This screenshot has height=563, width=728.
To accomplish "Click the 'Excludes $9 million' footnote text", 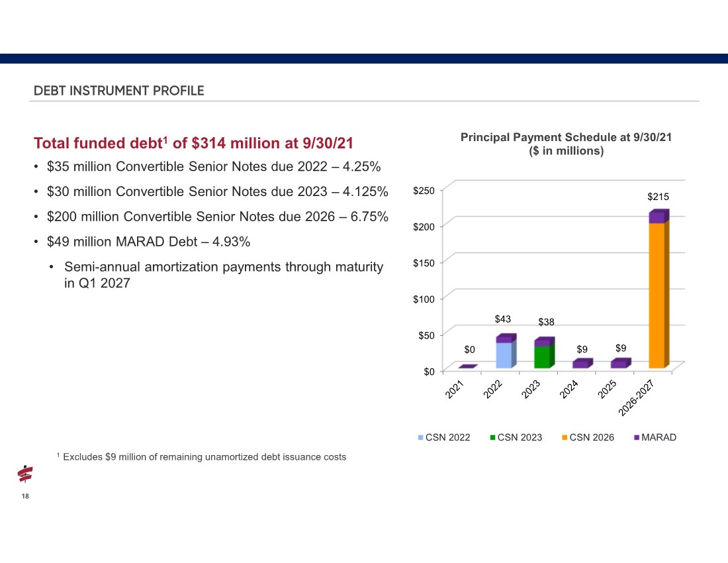I will tap(205, 457).
